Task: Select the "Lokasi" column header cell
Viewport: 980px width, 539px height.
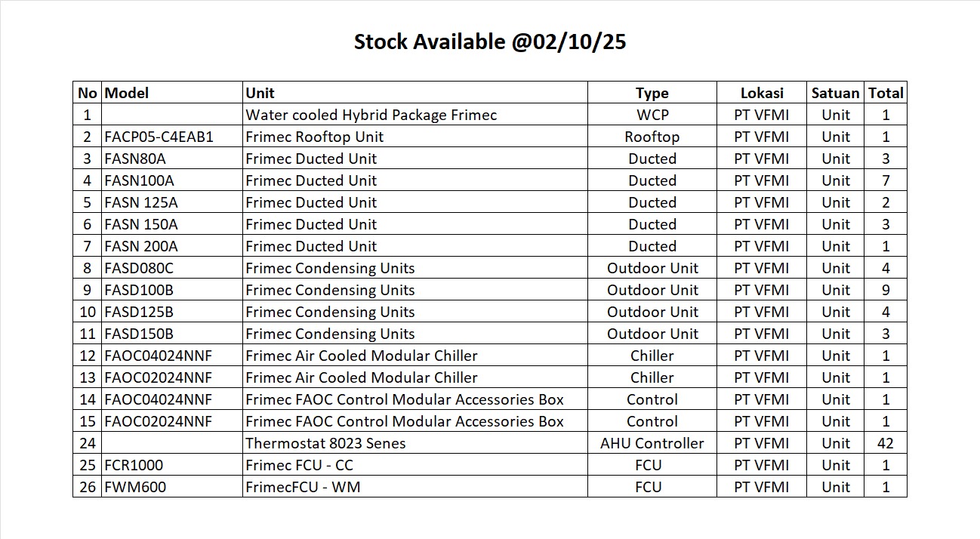Action: click(761, 93)
